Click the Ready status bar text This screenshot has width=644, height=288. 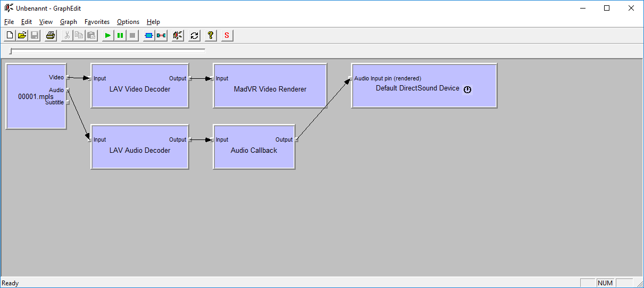click(10, 283)
